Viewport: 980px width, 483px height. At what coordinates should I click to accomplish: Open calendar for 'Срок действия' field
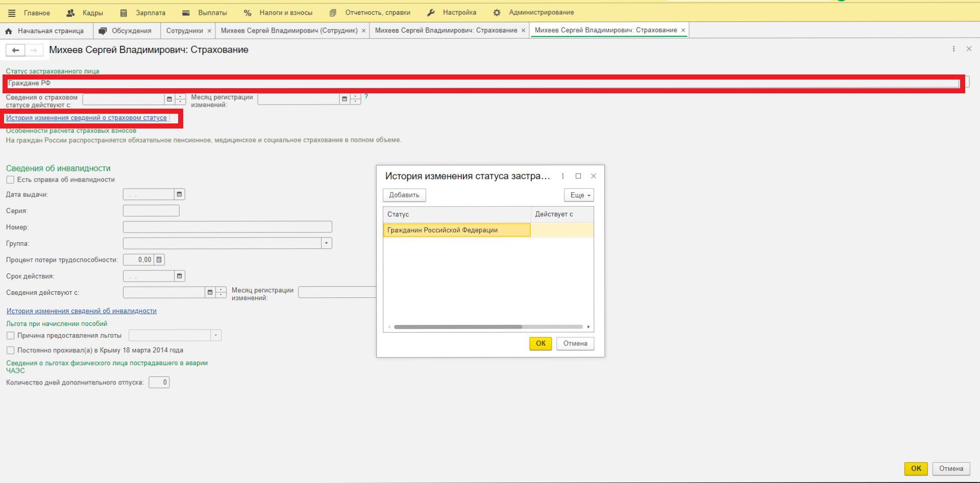[179, 276]
